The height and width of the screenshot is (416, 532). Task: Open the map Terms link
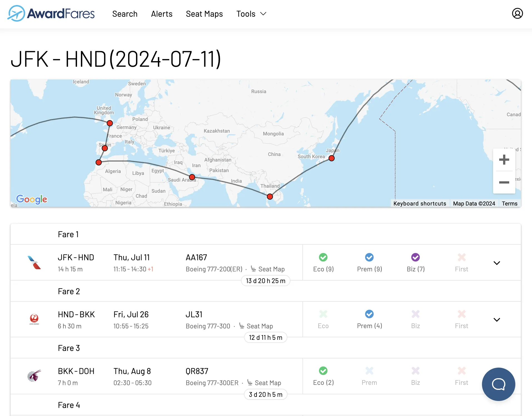point(509,204)
